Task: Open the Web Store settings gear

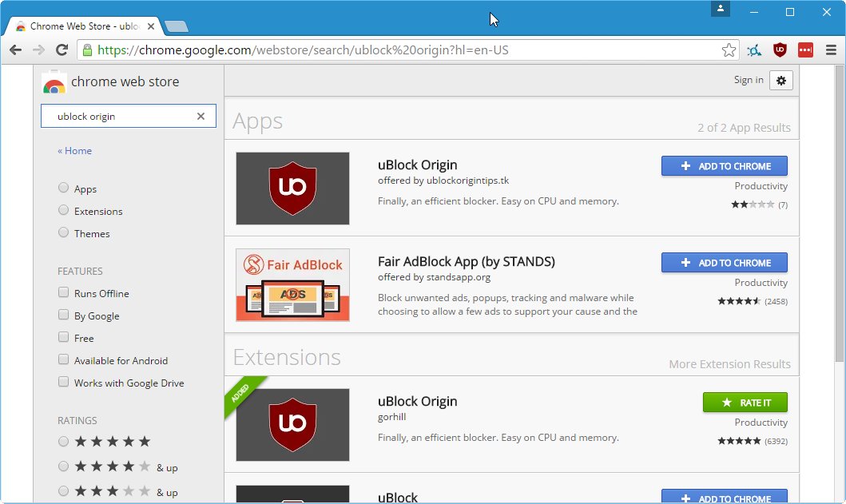Action: (x=780, y=81)
